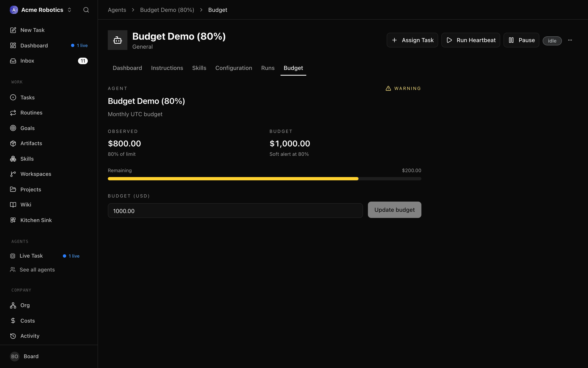The image size is (588, 368).
Task: Expand the Acme Robotics company switcher chevrons
Action: (69, 10)
